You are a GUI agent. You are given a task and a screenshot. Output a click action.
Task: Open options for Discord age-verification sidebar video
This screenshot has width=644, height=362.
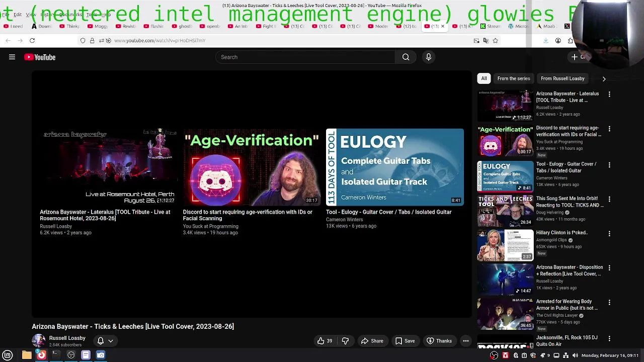tap(609, 129)
